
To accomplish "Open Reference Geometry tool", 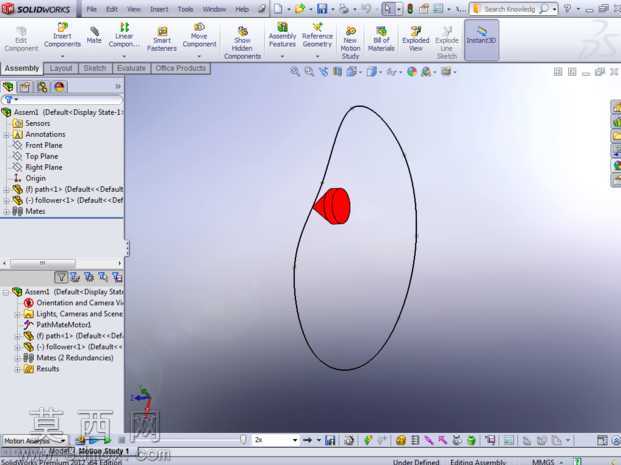I will (317, 35).
